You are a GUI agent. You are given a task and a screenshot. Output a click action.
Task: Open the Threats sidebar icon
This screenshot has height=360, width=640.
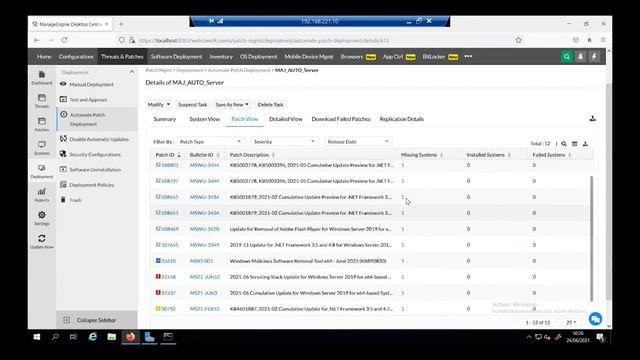point(42,98)
